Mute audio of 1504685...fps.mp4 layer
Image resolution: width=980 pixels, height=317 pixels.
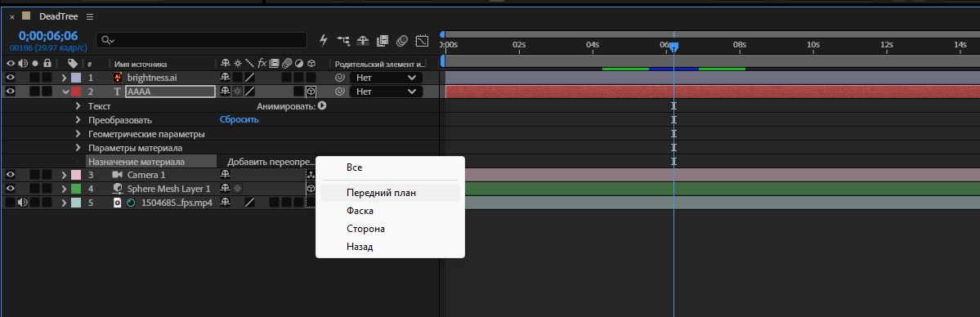[x=23, y=202]
